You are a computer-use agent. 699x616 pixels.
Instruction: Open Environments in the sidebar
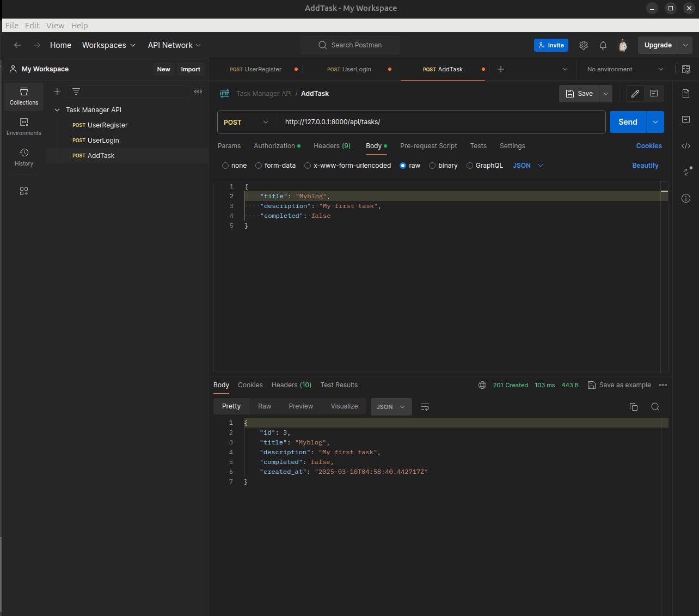point(24,127)
